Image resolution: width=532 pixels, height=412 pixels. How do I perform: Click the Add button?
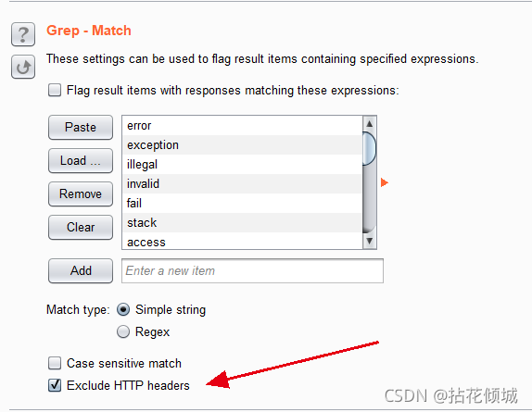coord(81,270)
